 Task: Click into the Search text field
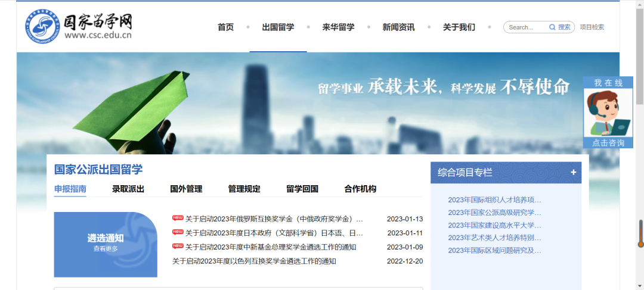tap(526, 27)
